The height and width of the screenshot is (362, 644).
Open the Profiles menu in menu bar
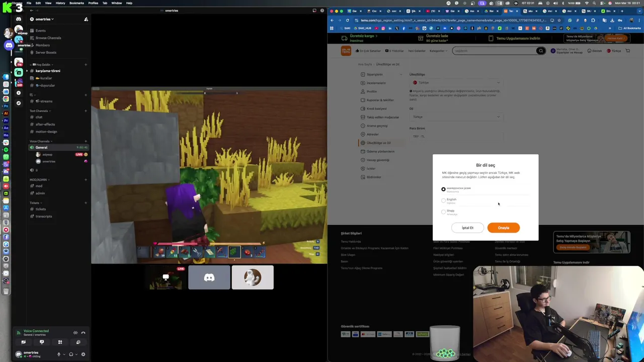[x=93, y=3]
